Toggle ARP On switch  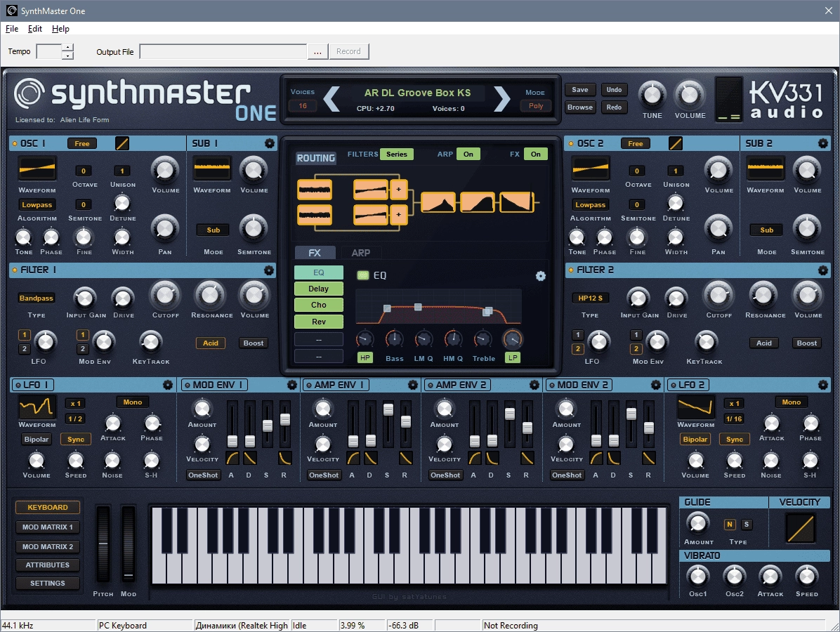click(x=468, y=154)
